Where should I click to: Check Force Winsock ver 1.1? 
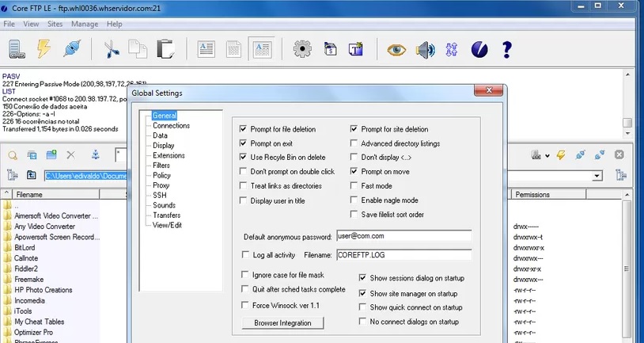245,305
